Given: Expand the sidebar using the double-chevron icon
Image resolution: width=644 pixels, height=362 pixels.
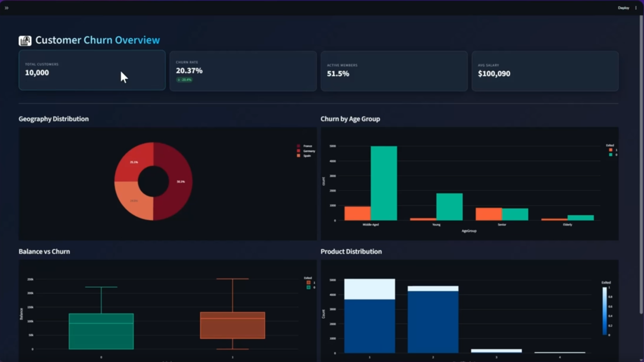Looking at the screenshot, I should pyautogui.click(x=6, y=8).
